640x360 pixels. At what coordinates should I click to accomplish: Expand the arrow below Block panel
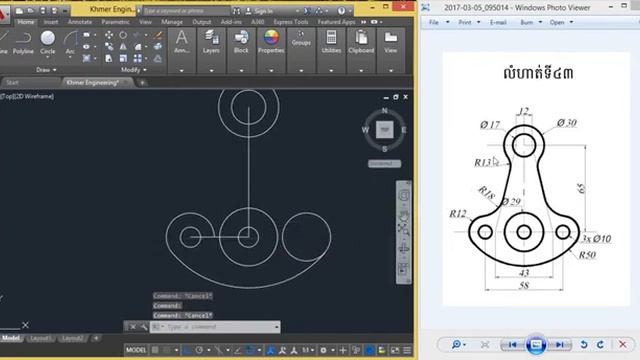pyautogui.click(x=241, y=71)
